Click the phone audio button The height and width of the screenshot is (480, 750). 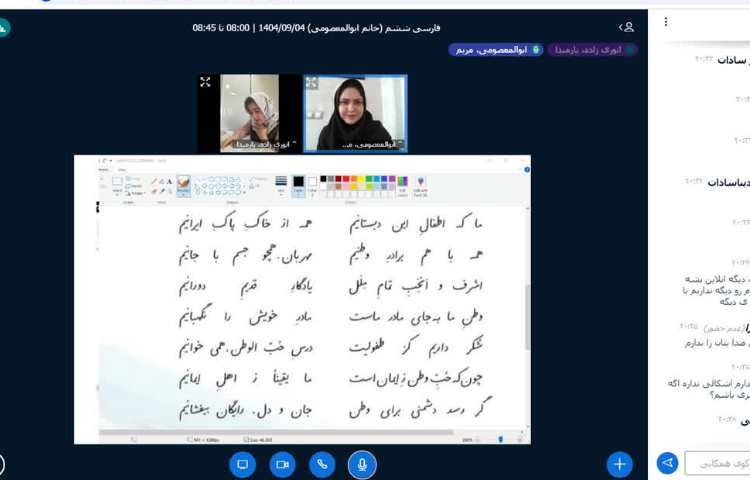click(x=322, y=464)
